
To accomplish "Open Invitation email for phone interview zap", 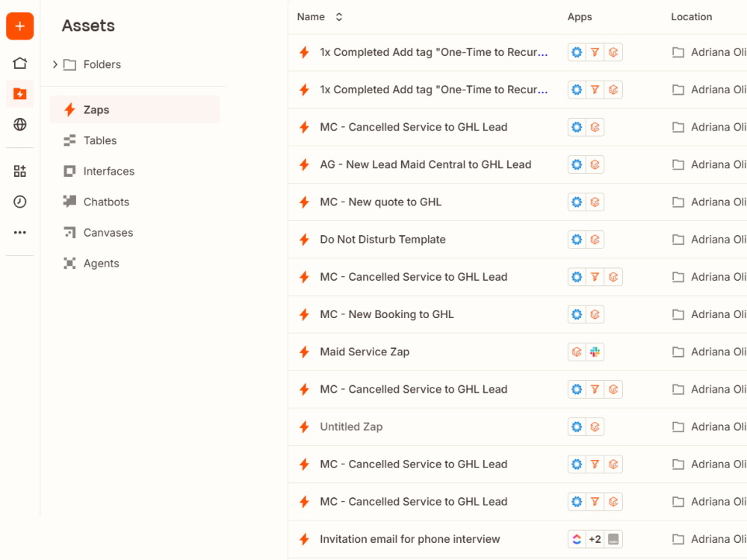I will (x=409, y=539).
